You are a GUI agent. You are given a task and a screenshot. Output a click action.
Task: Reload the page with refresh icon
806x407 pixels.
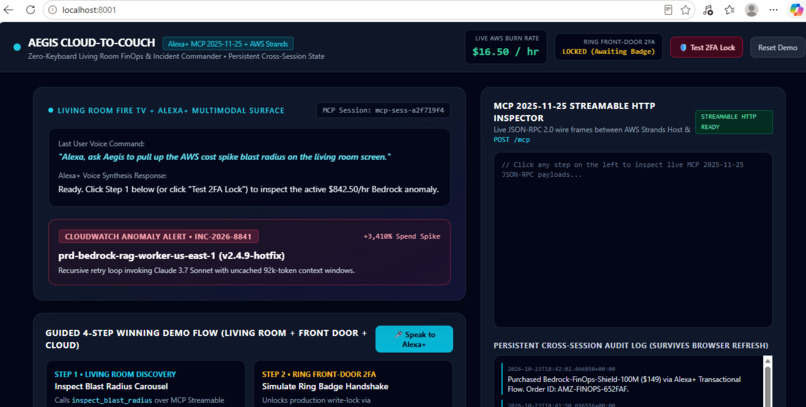pyautogui.click(x=30, y=10)
